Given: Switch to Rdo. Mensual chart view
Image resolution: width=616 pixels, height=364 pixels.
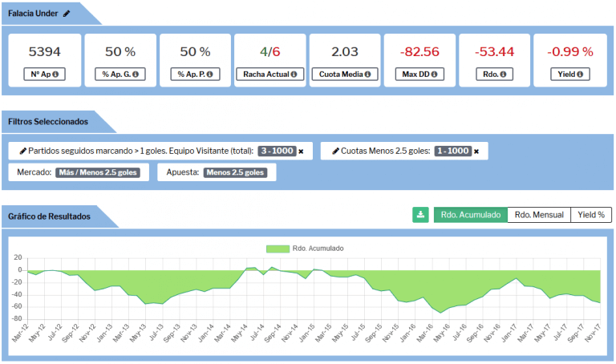Looking at the screenshot, I should [x=539, y=215].
